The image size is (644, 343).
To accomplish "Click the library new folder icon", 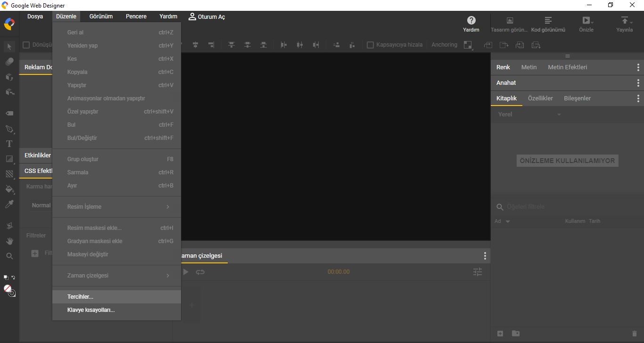I will (516, 334).
